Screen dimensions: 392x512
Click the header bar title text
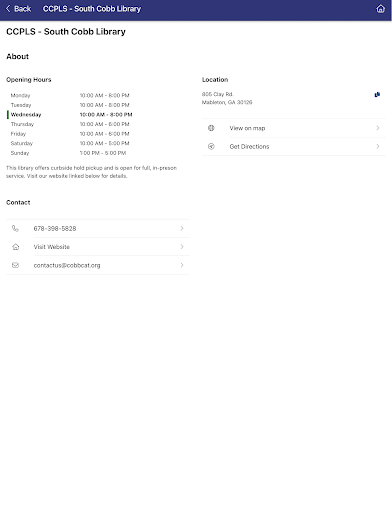click(x=92, y=9)
